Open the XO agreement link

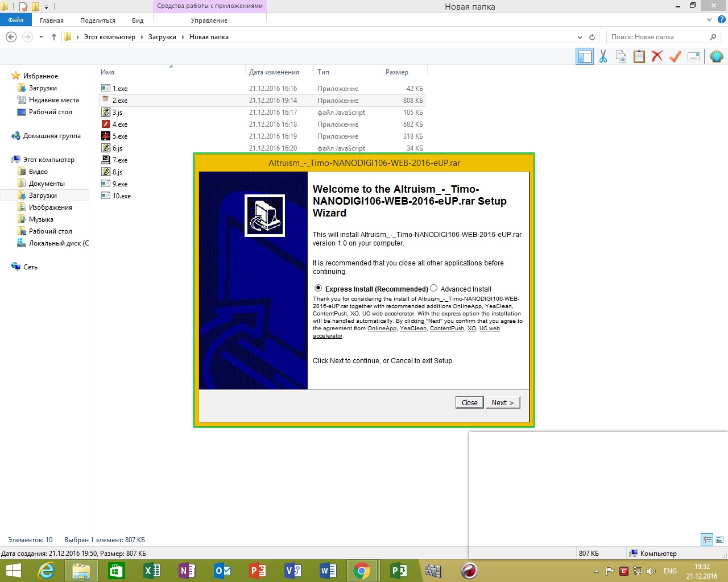[471, 329]
